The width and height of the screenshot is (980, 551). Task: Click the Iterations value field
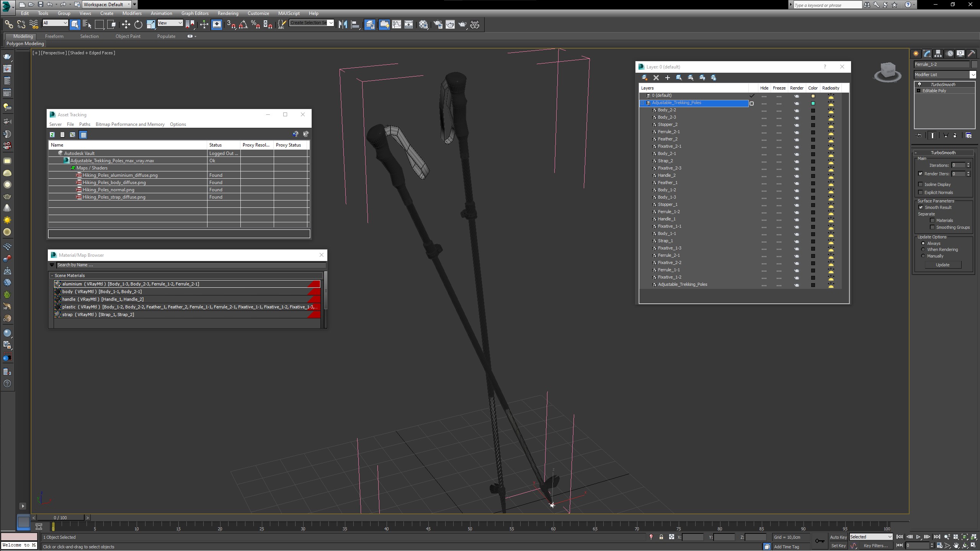tap(958, 165)
